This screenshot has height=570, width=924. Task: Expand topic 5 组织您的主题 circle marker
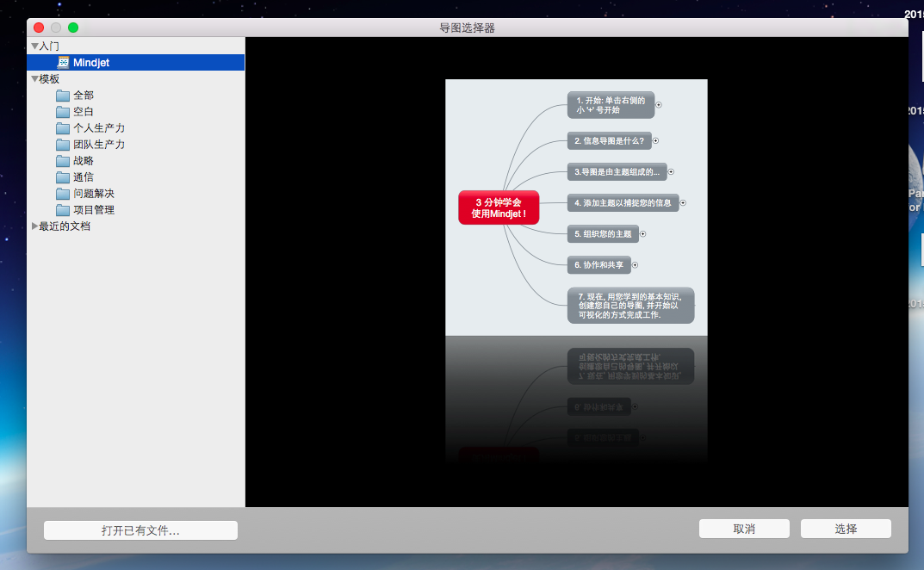tap(643, 234)
